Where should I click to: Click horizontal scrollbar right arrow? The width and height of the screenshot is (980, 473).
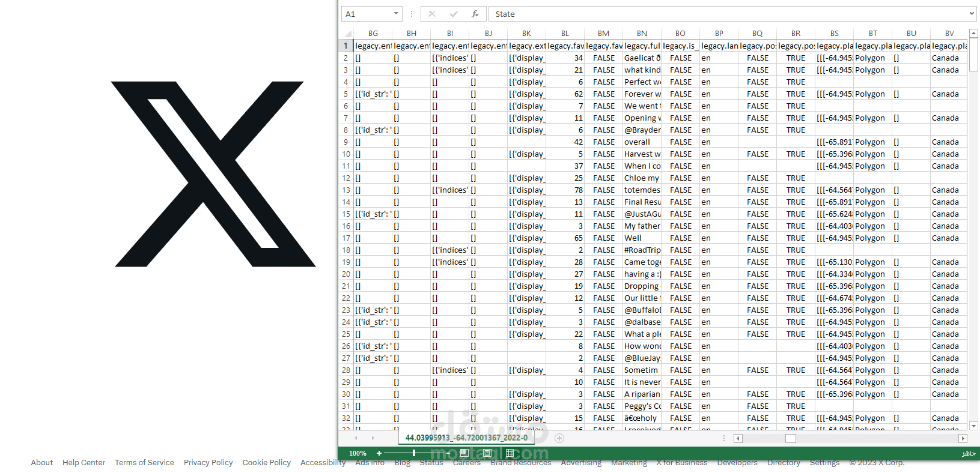click(x=963, y=438)
